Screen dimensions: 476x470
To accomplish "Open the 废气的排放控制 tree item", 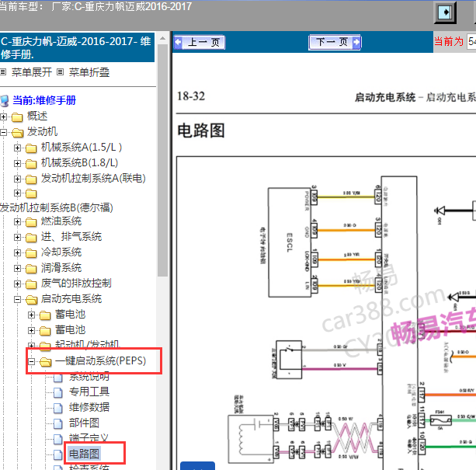I will pos(76,283).
